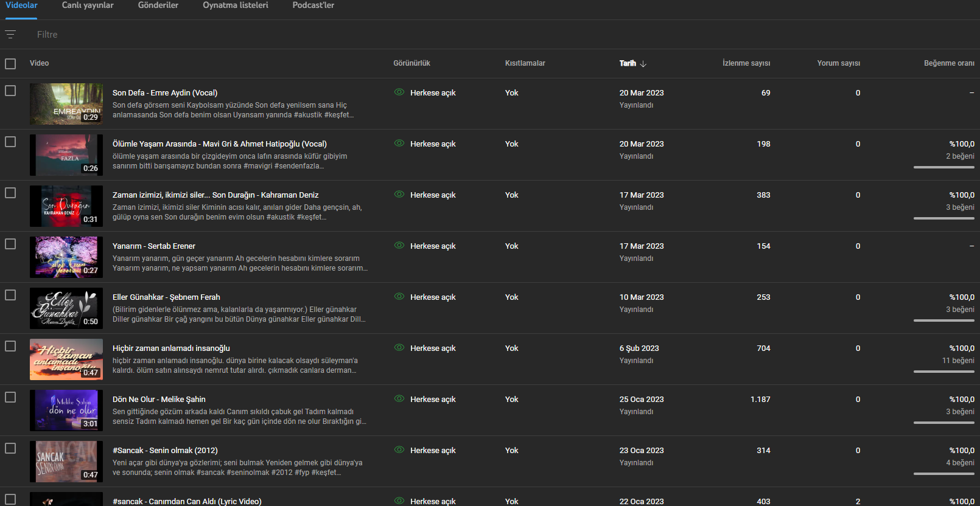Click visibility eye icon for Ölümle Yaşam Arasında

399,144
